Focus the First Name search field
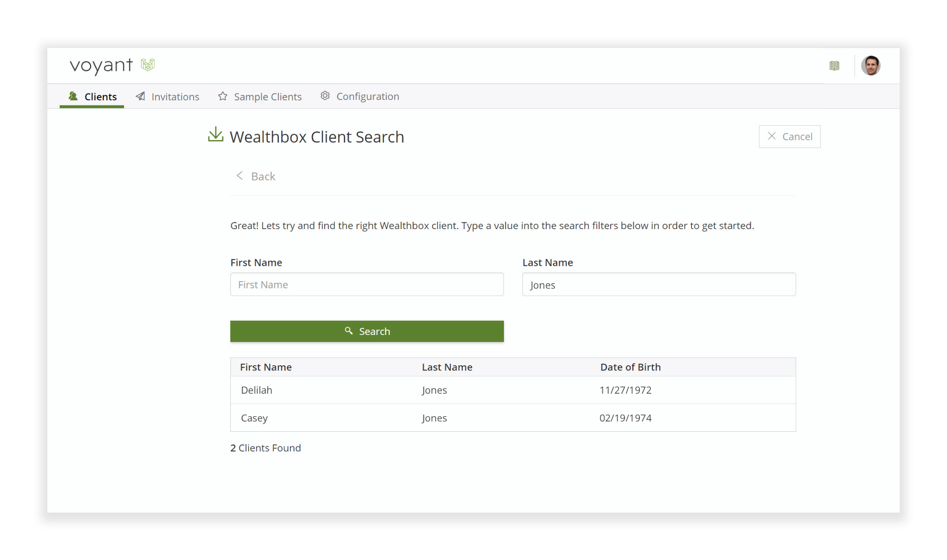947x560 pixels. point(367,284)
